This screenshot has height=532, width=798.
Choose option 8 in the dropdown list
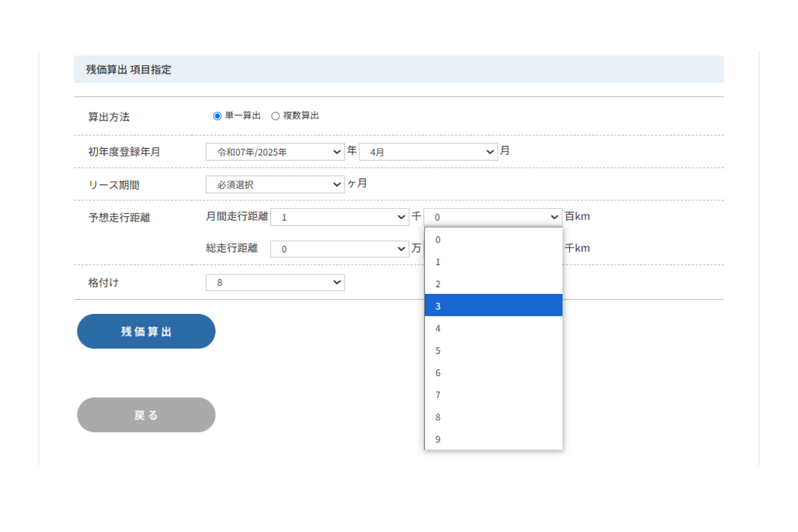click(493, 417)
